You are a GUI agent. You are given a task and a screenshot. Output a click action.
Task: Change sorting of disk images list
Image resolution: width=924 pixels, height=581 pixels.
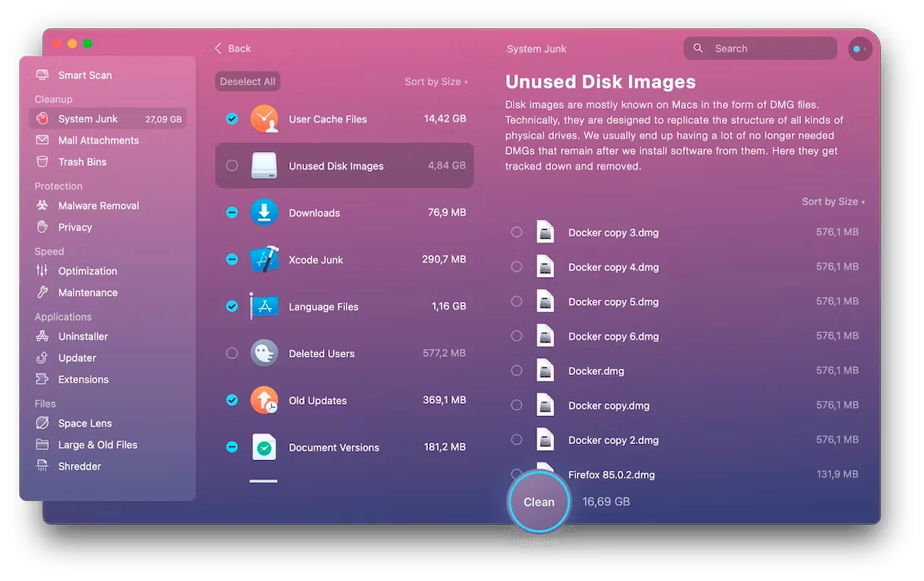833,202
